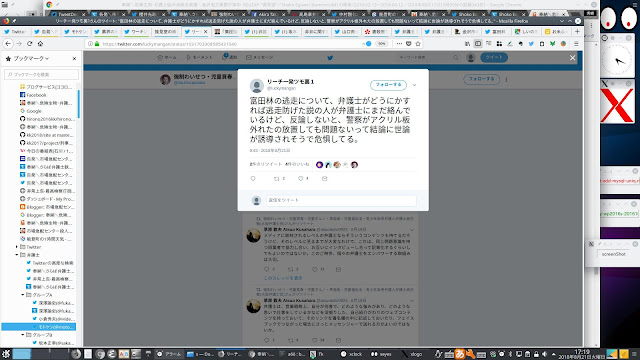Like the tweet heart icon

301,179
